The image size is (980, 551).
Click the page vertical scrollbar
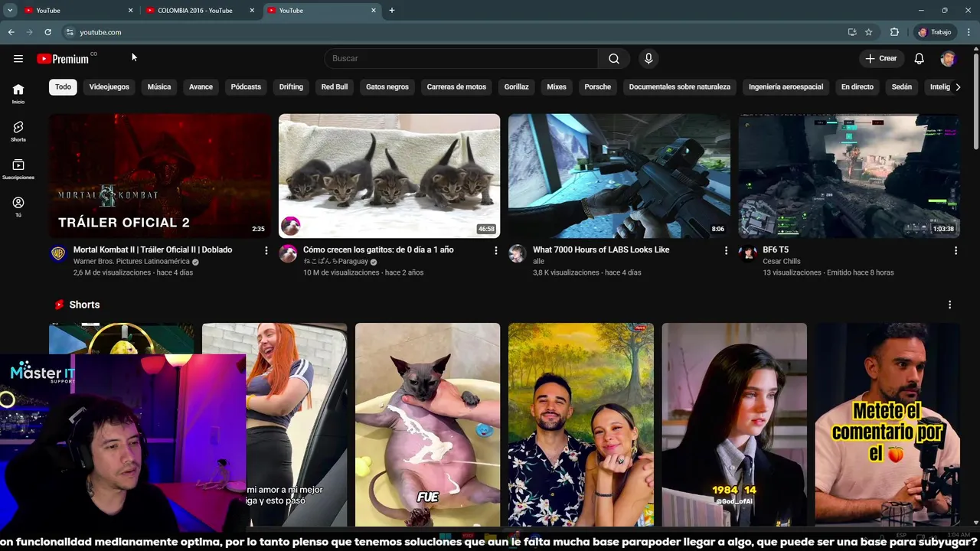[975, 99]
